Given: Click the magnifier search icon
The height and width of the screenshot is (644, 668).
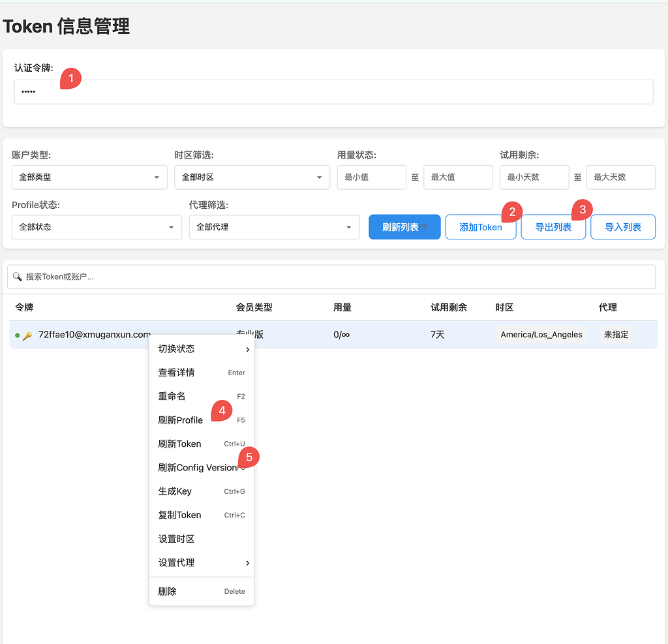Looking at the screenshot, I should tap(18, 277).
